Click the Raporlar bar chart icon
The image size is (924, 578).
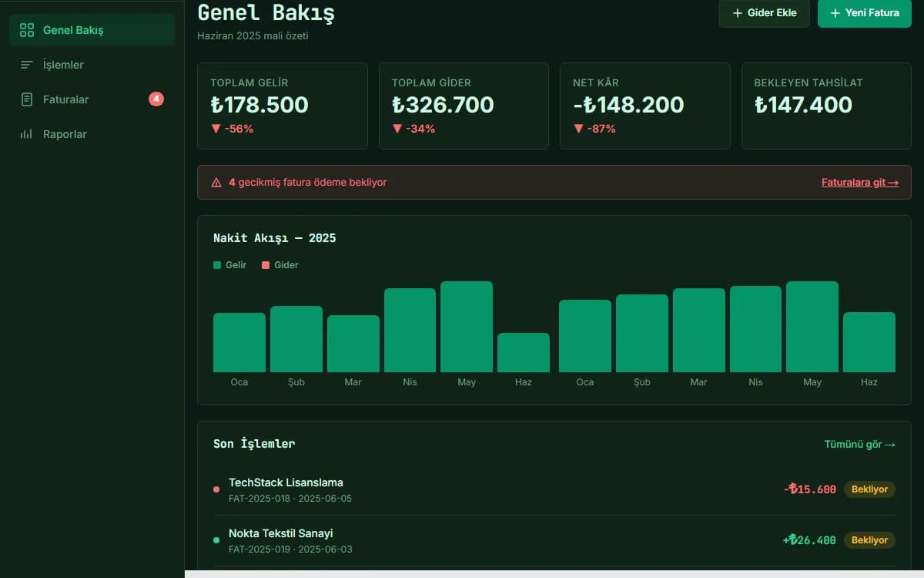click(x=27, y=134)
